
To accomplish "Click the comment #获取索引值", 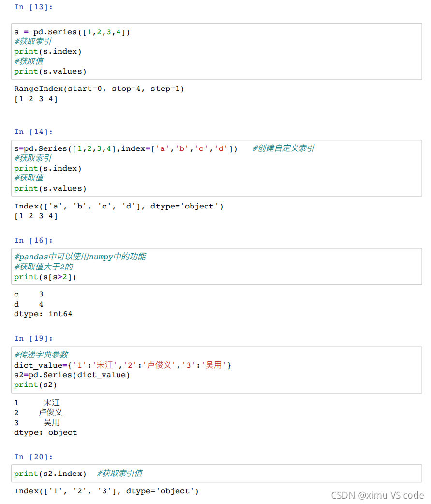I will [x=119, y=474].
